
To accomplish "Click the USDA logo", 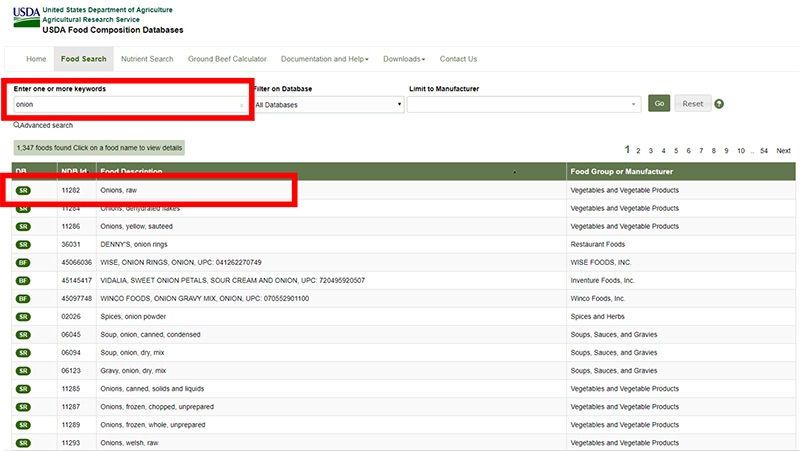I will (x=26, y=17).
